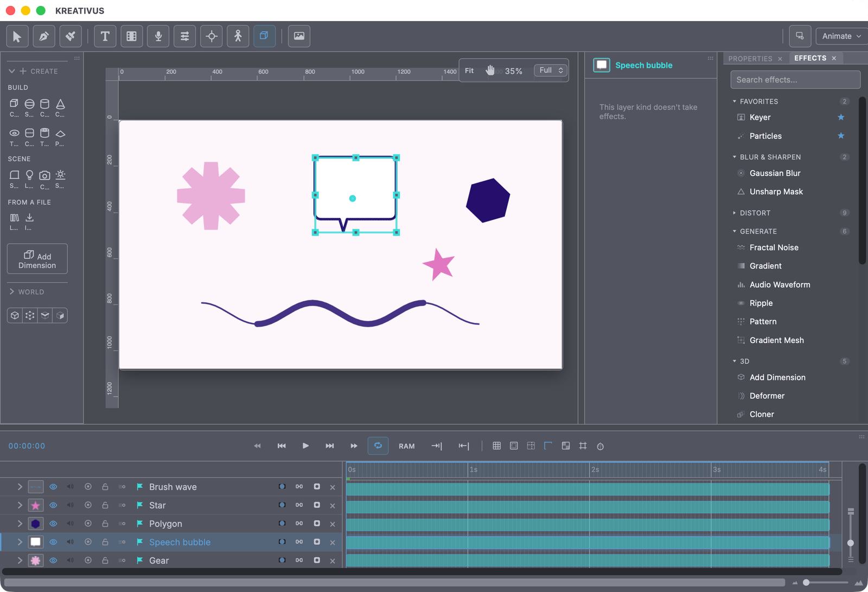Open the library from file icon
Screen dimensions: 868x592
[15, 221]
